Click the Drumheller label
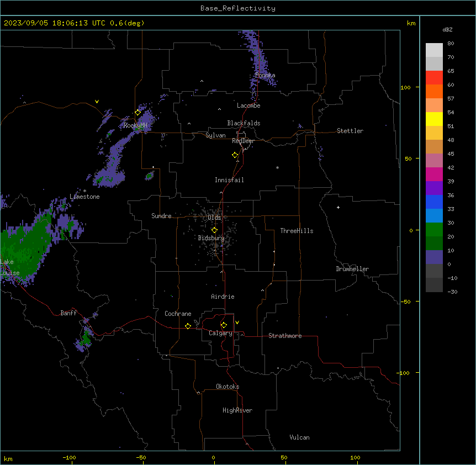 (x=352, y=269)
